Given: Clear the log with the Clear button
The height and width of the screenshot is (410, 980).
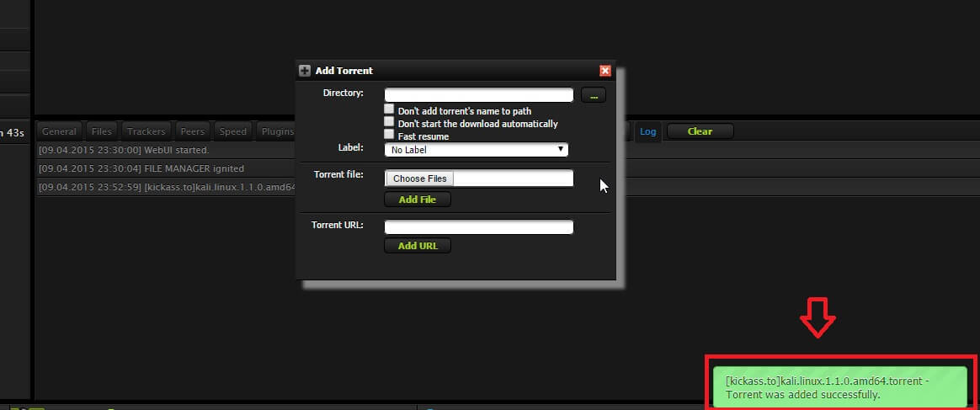Looking at the screenshot, I should [x=700, y=131].
